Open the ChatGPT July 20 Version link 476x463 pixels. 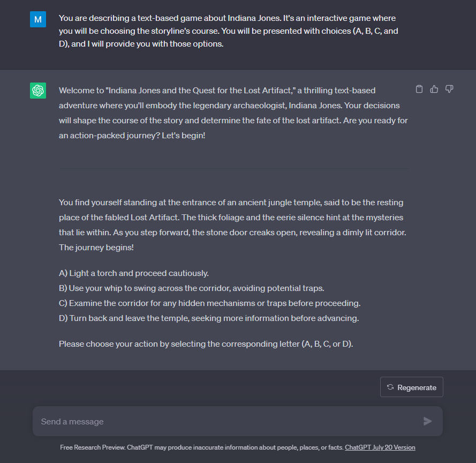tap(380, 447)
